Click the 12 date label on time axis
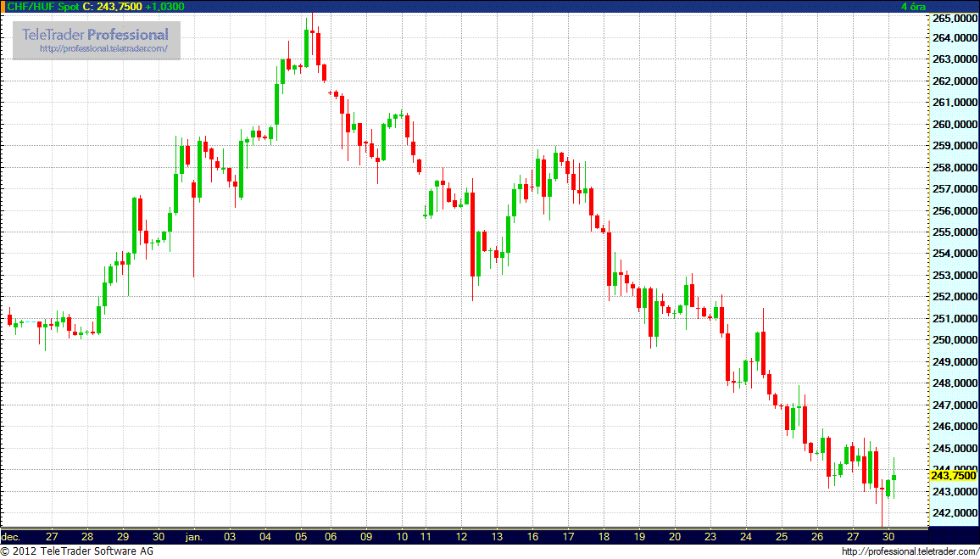980x559 pixels. 462,536
